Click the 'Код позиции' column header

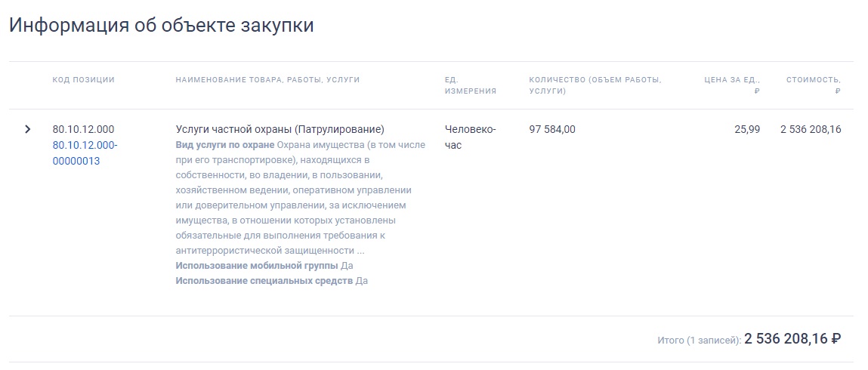(83, 80)
